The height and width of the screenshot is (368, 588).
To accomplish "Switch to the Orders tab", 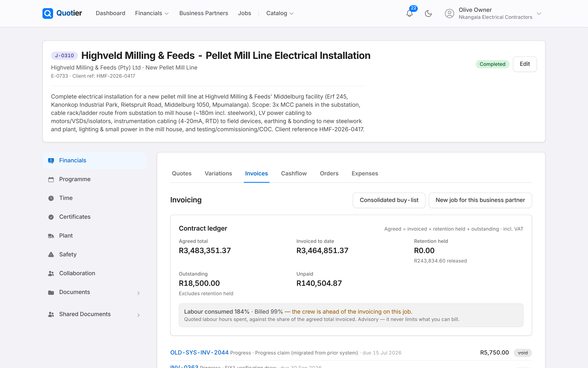I will [329, 174].
